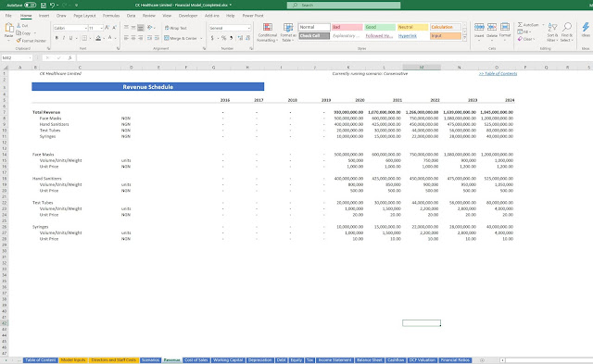Toggle Wrap Text option
The width and height of the screenshot is (593, 364).
click(x=175, y=28)
